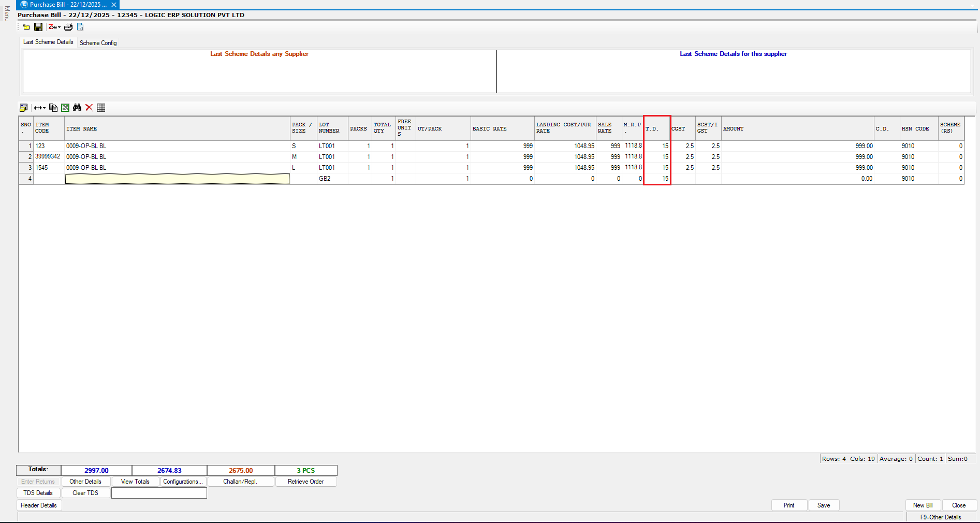The image size is (980, 523).
Task: Click the print preview document icon
Action: tap(80, 27)
